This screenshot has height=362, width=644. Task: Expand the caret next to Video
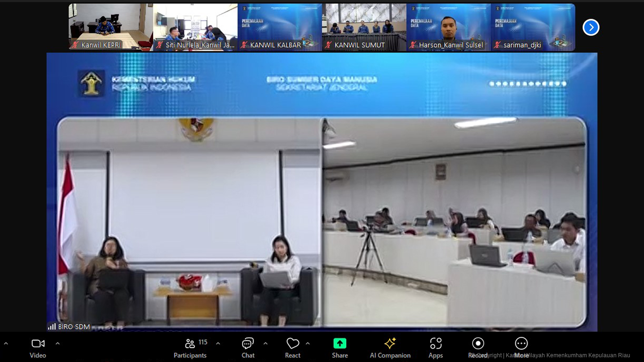tap(58, 344)
